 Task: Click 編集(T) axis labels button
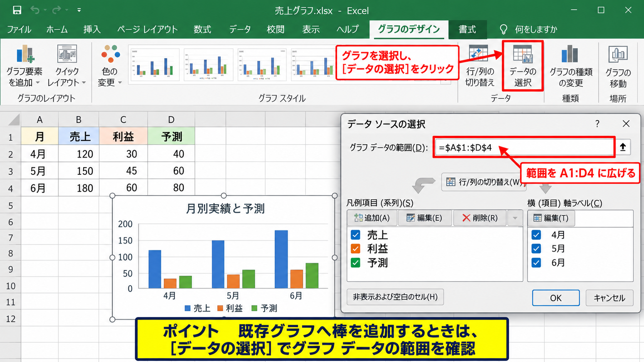[551, 218]
